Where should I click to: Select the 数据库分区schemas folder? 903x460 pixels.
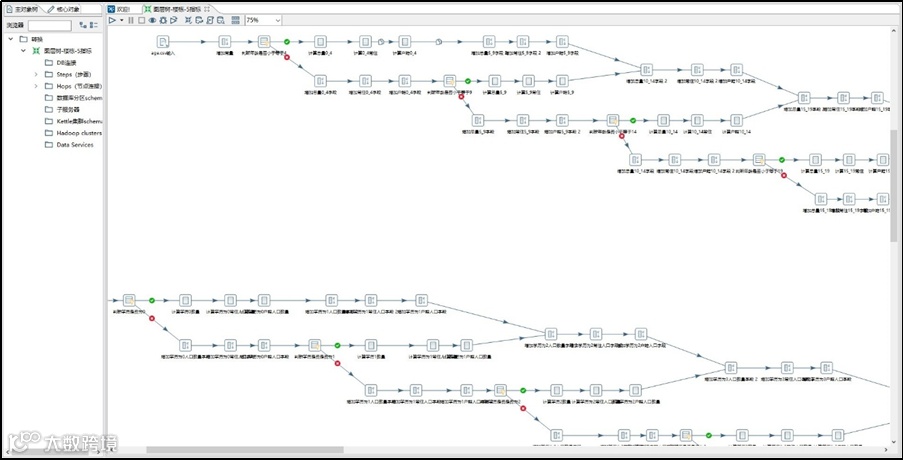(73, 98)
